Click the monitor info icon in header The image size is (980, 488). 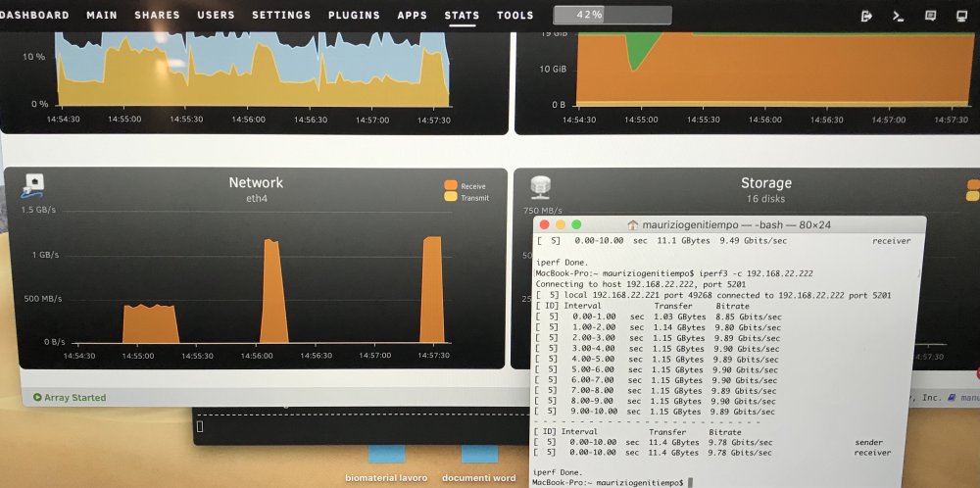962,17
